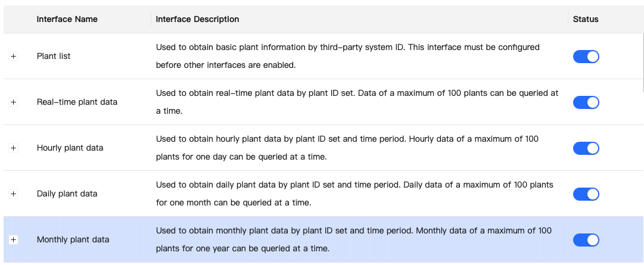
Task: Turn off Real-time plant data status
Action: click(586, 102)
